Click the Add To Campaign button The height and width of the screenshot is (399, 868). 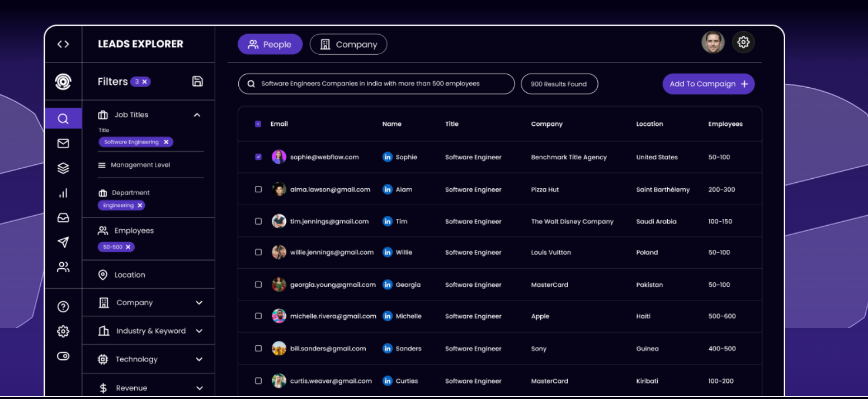click(x=708, y=84)
